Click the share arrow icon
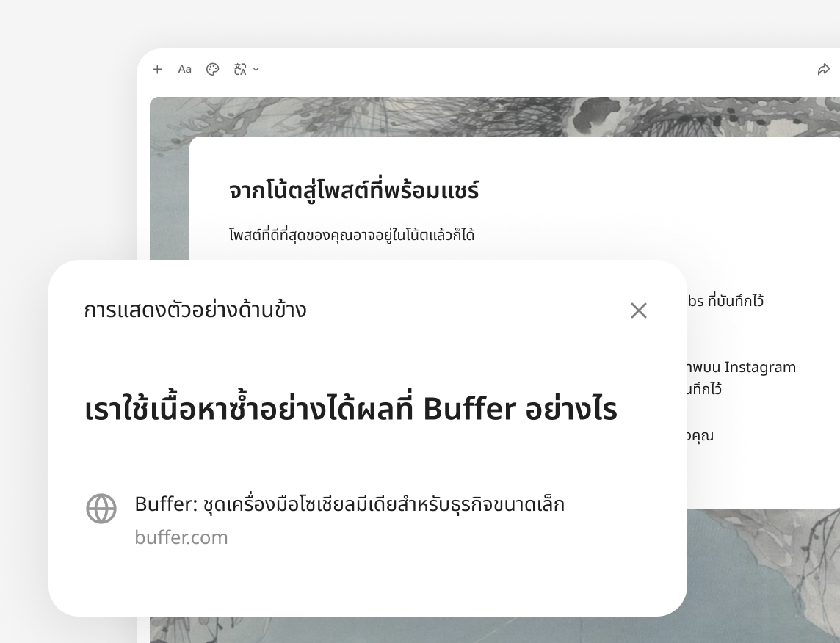The height and width of the screenshot is (643, 840). [x=823, y=70]
